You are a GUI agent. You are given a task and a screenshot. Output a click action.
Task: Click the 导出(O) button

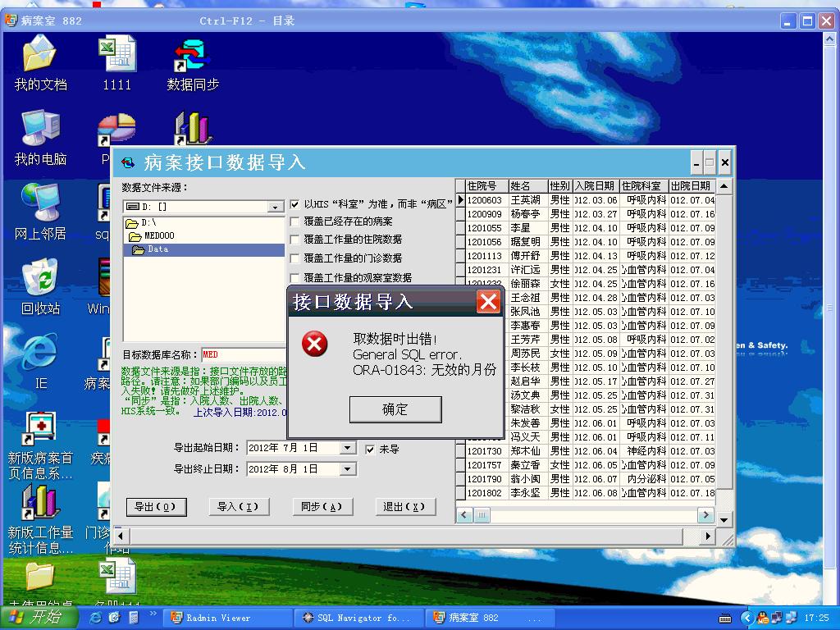click(x=157, y=507)
